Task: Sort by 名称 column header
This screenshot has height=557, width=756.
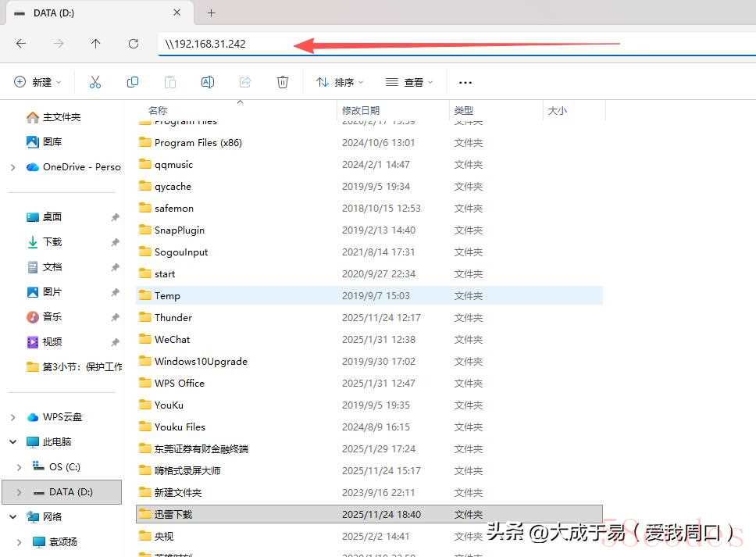Action: 158,110
